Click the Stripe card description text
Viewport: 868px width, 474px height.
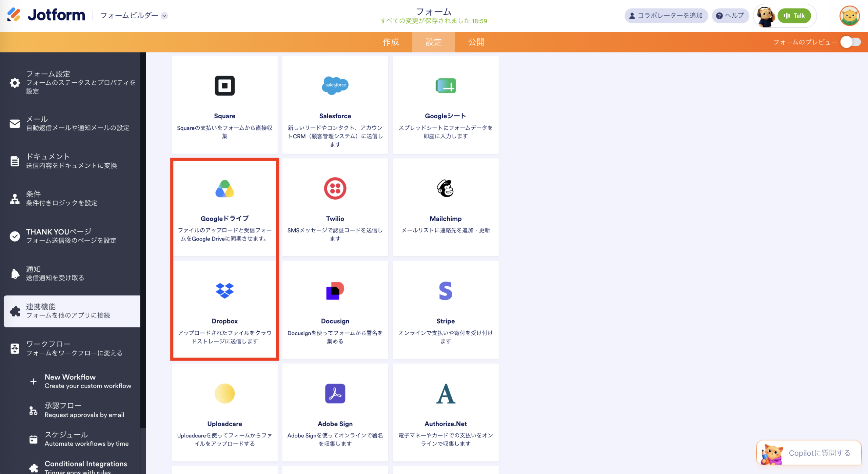pos(446,337)
